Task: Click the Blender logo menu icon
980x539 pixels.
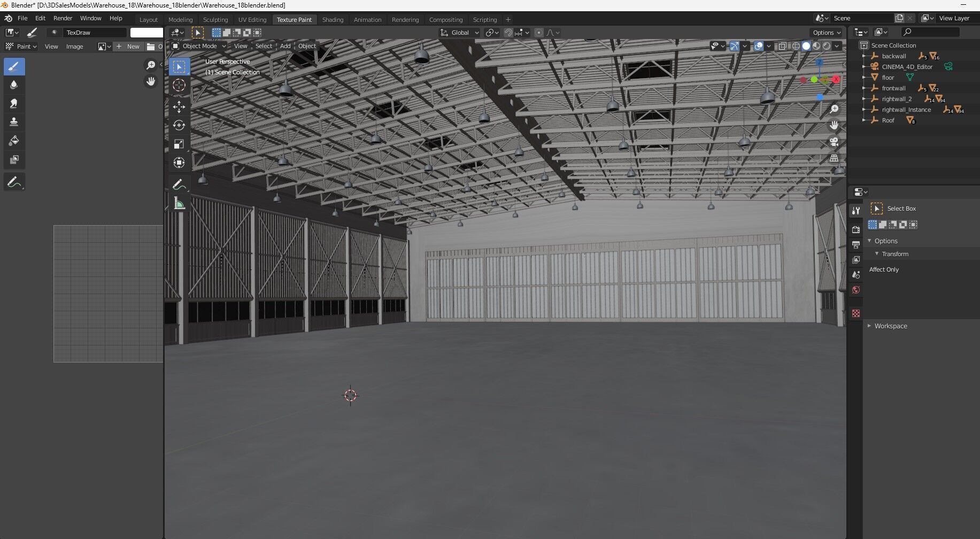Action: point(8,18)
